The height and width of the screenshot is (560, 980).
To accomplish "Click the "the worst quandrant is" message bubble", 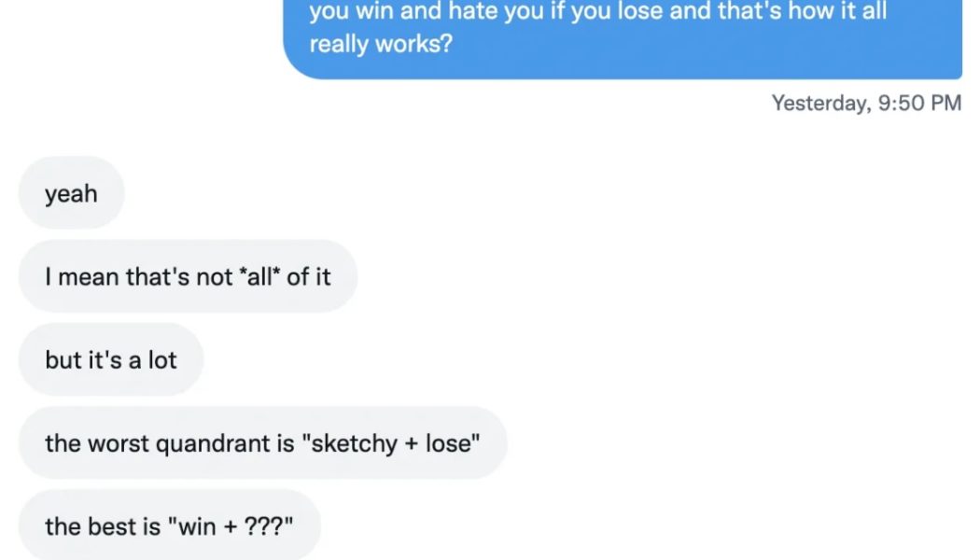I will click(262, 442).
